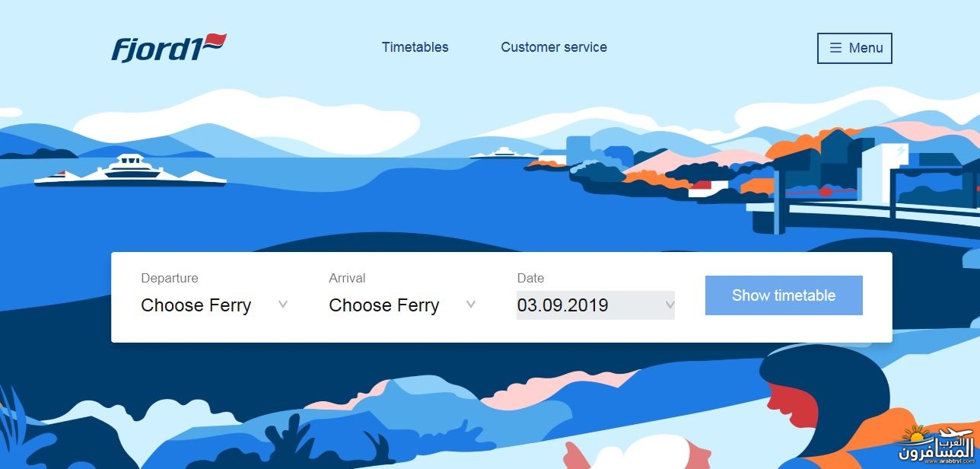Open the Timetables page
The width and height of the screenshot is (980, 469).
click(415, 47)
